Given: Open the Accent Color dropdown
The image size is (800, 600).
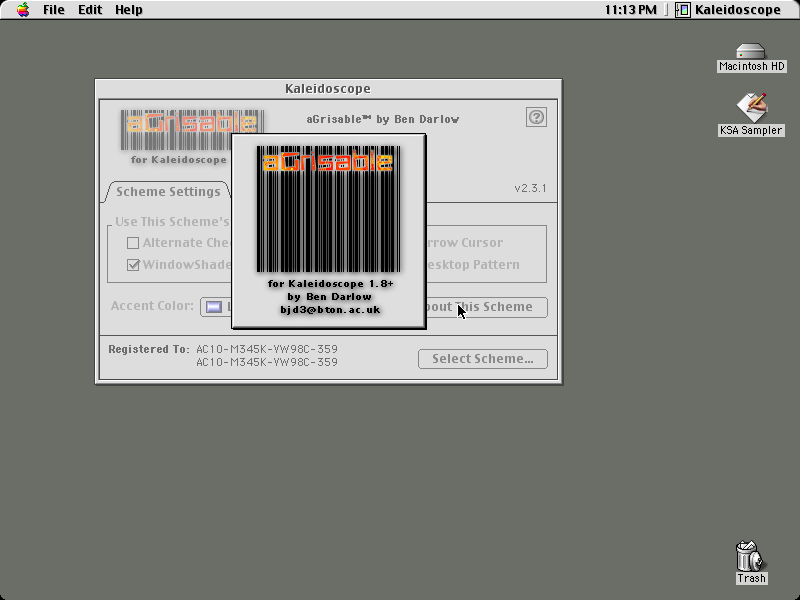Looking at the screenshot, I should 216,307.
